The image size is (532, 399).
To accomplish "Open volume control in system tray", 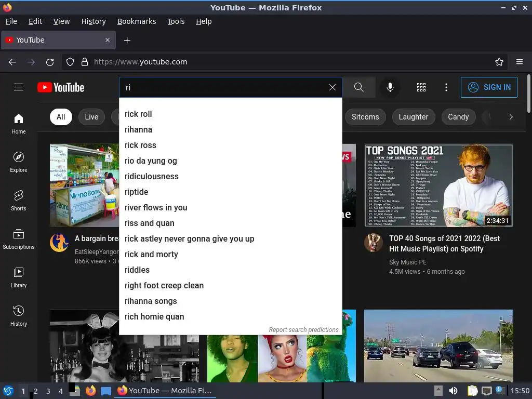I will point(453,391).
